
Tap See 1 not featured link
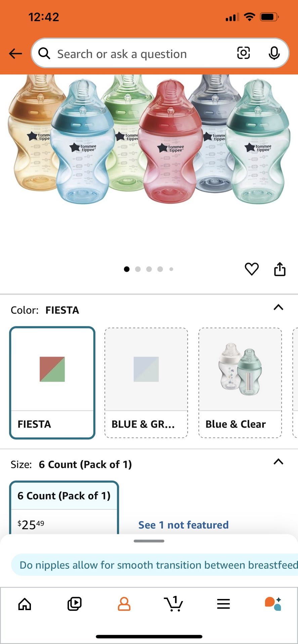coord(183,525)
